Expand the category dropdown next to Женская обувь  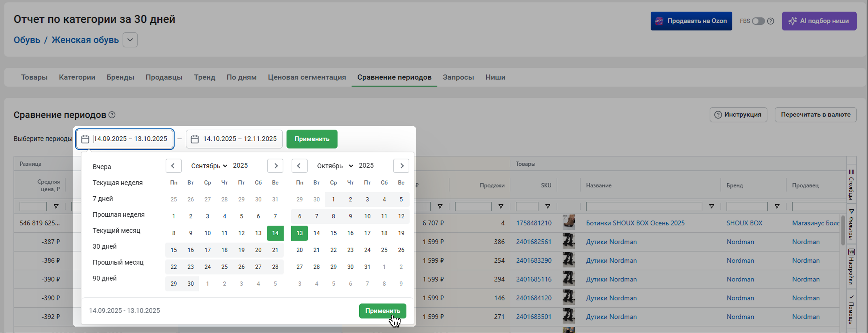coord(130,40)
